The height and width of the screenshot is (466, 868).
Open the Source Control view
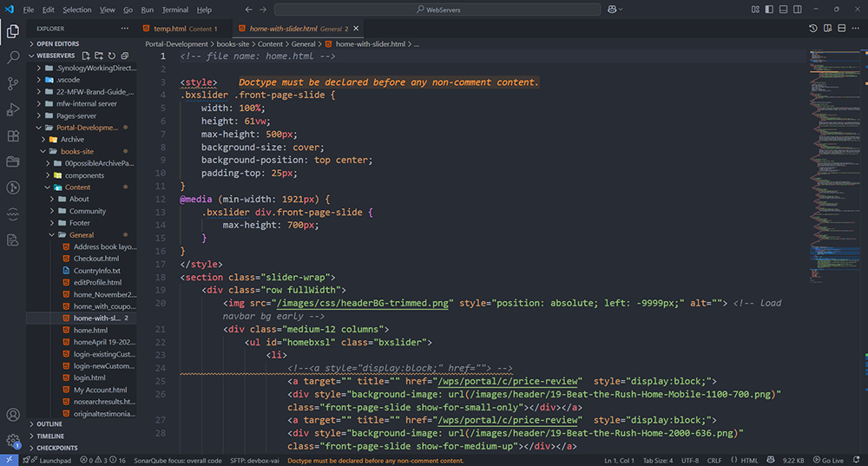(x=13, y=83)
